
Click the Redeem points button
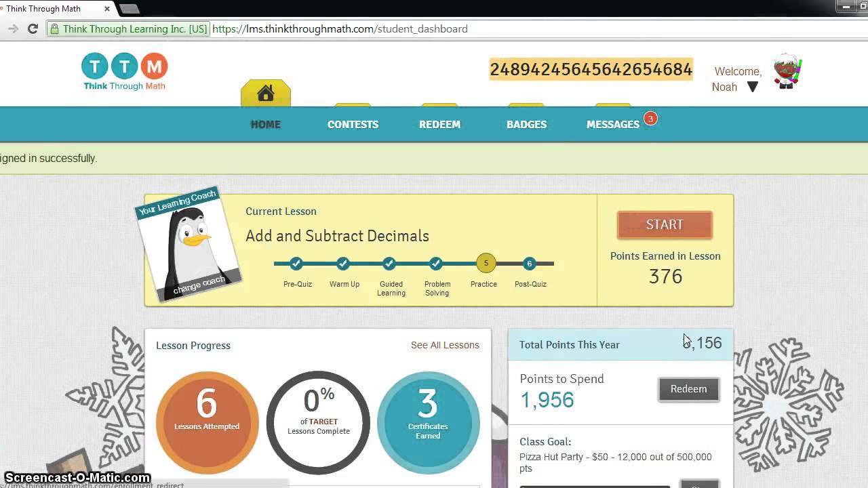point(688,389)
